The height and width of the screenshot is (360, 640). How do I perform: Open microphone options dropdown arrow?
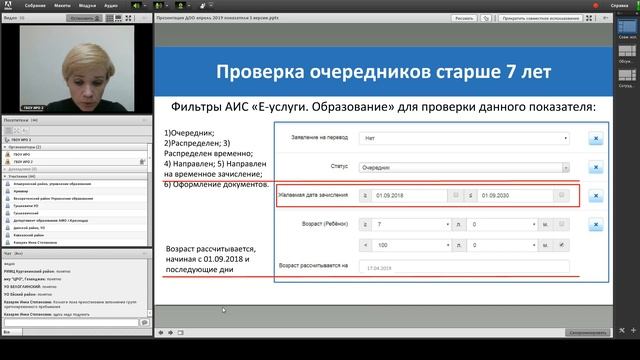tap(167, 6)
